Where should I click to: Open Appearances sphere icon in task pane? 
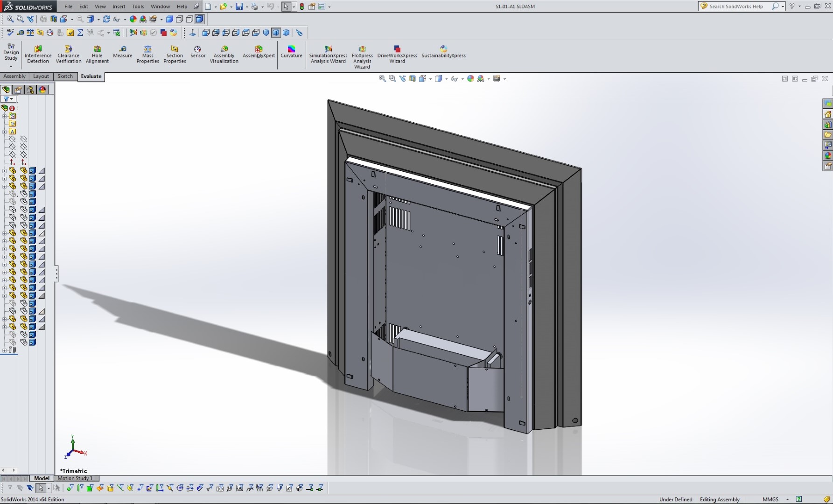(x=828, y=156)
